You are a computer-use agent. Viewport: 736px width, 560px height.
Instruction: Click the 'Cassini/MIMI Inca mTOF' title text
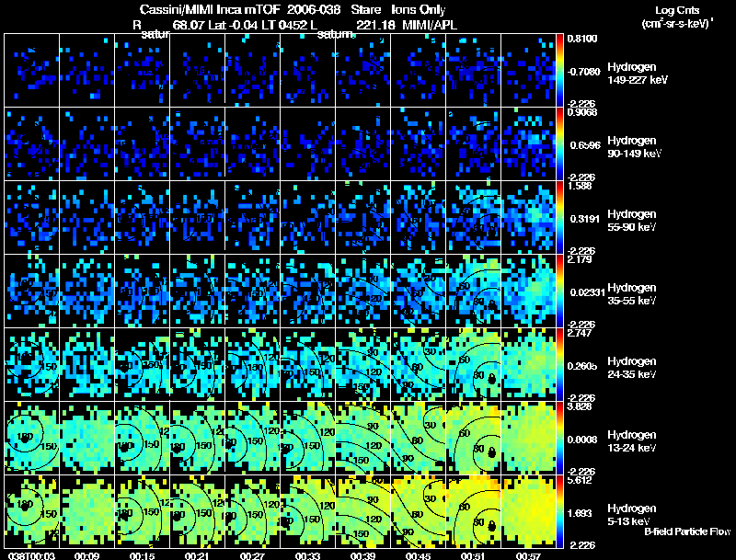click(x=210, y=10)
